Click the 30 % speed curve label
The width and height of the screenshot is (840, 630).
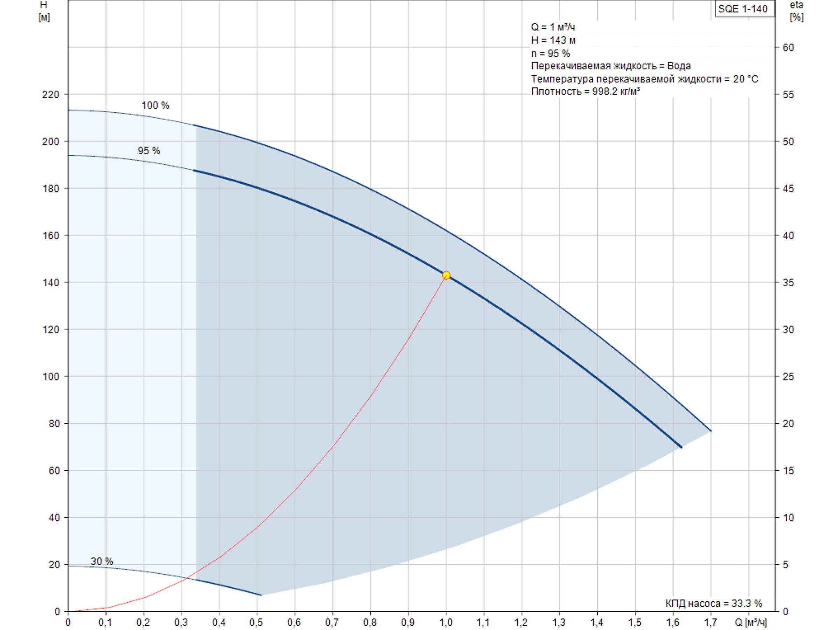[x=102, y=561]
